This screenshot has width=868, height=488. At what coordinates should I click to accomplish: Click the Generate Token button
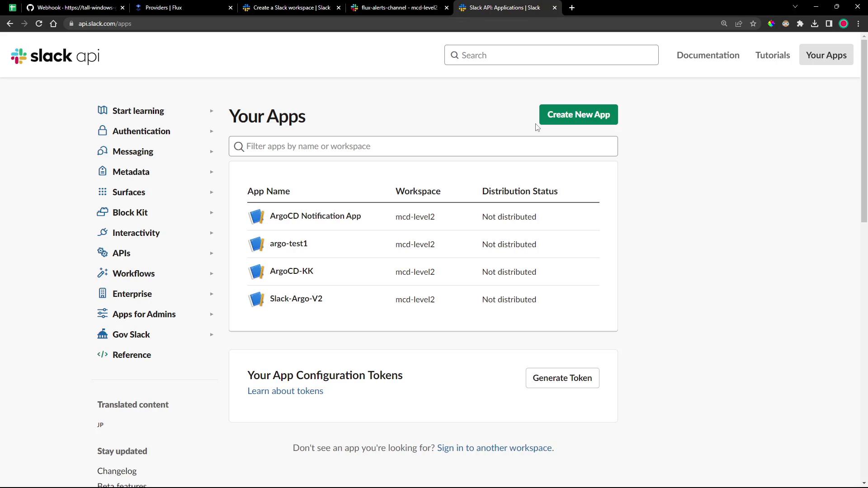[562, 378]
